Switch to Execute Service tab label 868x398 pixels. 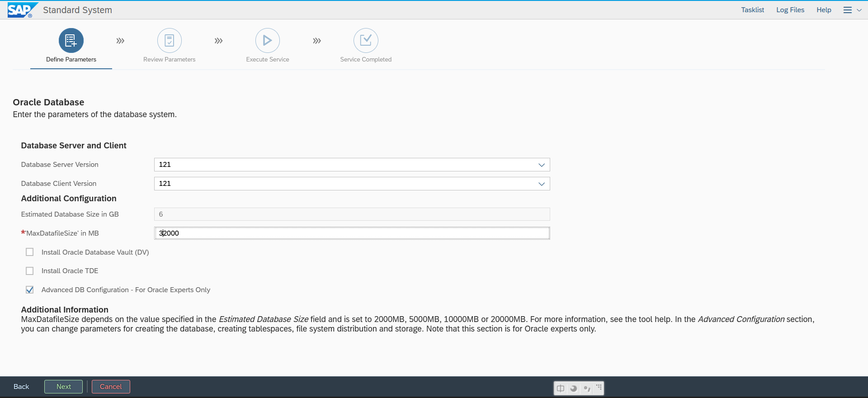tap(268, 59)
